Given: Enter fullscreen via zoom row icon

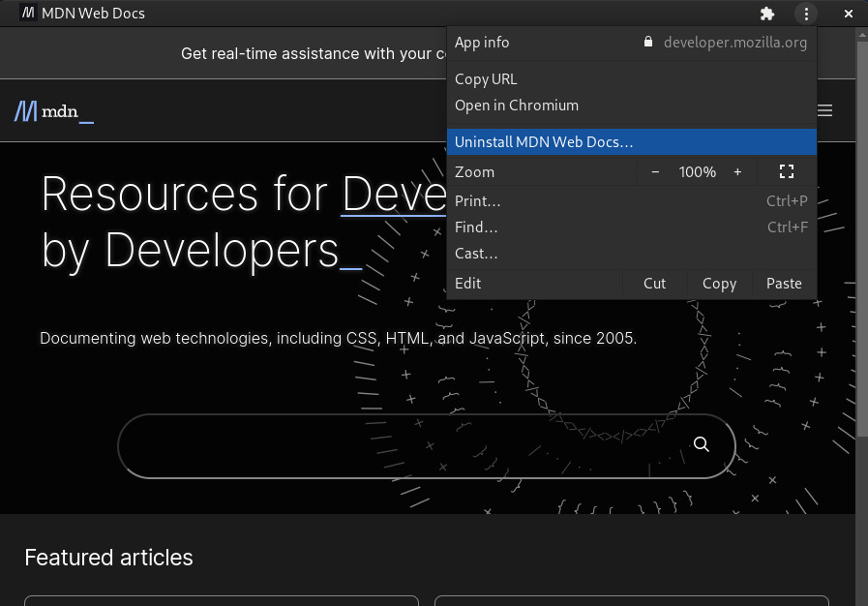Looking at the screenshot, I should point(786,171).
